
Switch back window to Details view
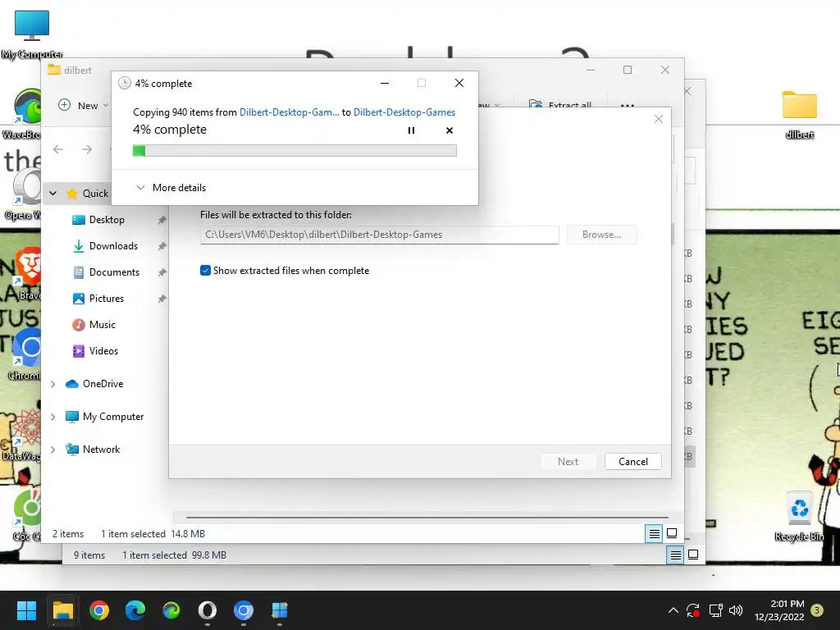(x=676, y=555)
